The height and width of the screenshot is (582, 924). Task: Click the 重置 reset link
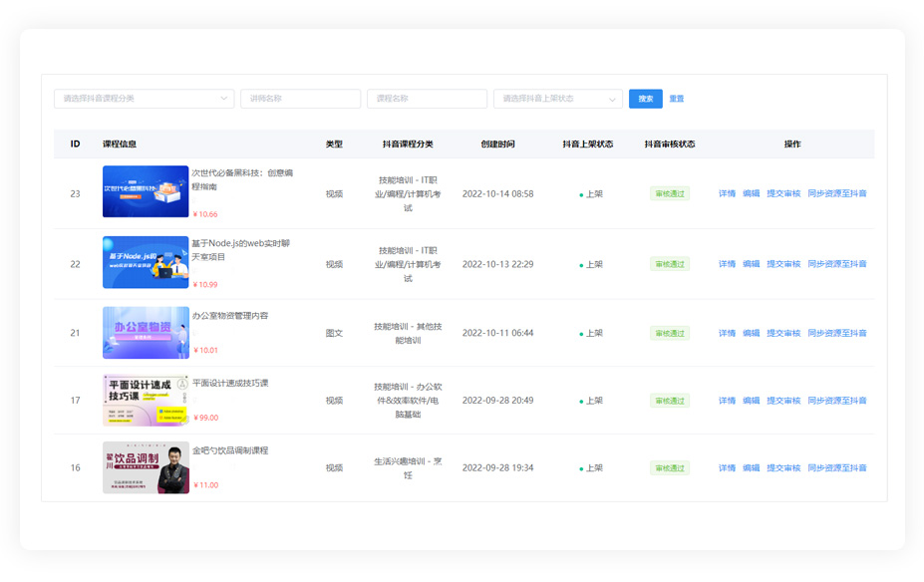(x=677, y=99)
